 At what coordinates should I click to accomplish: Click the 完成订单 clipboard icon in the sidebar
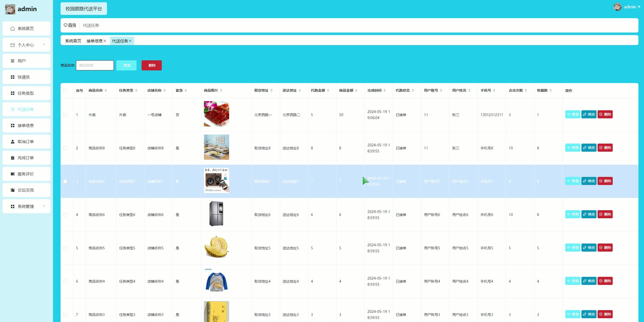tap(13, 158)
